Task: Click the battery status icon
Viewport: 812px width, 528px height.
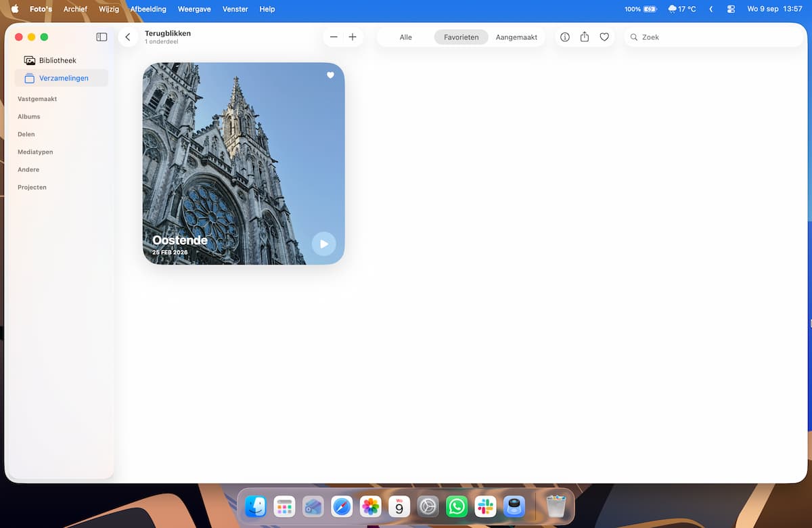Action: click(640, 9)
